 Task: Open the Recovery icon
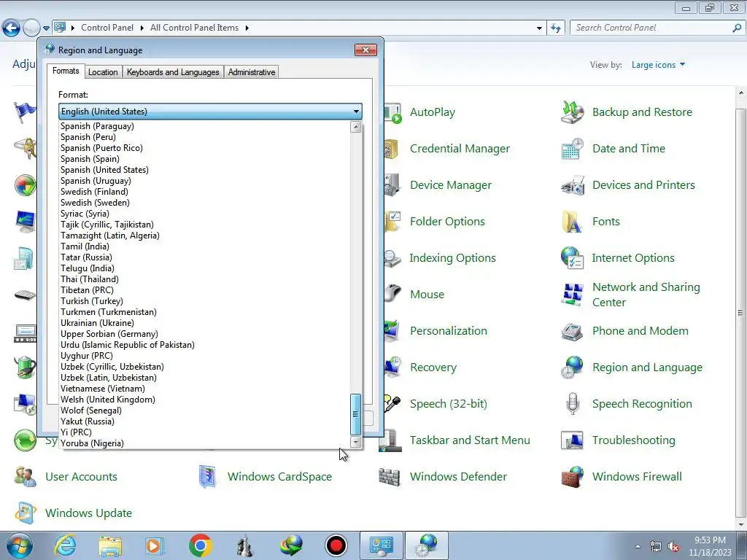click(x=392, y=367)
